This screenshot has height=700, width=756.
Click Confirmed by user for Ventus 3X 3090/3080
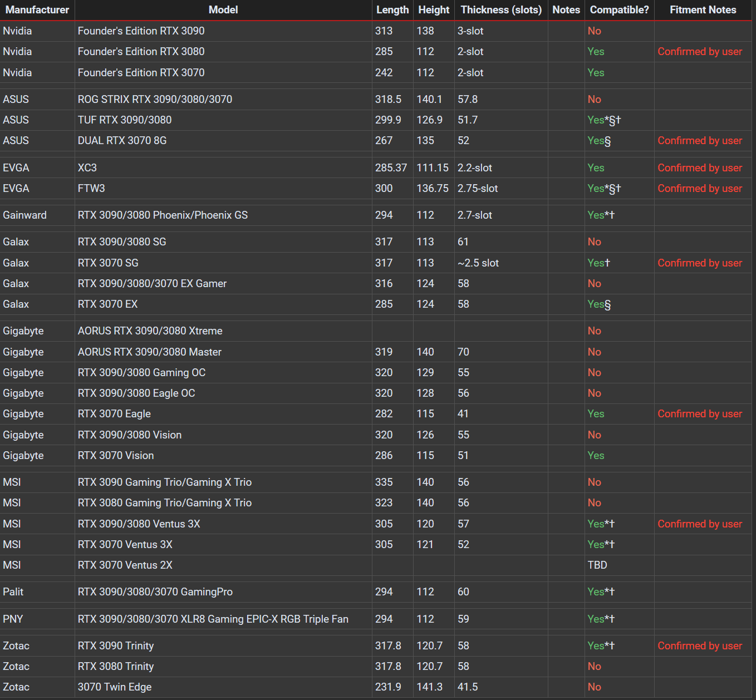[700, 524]
